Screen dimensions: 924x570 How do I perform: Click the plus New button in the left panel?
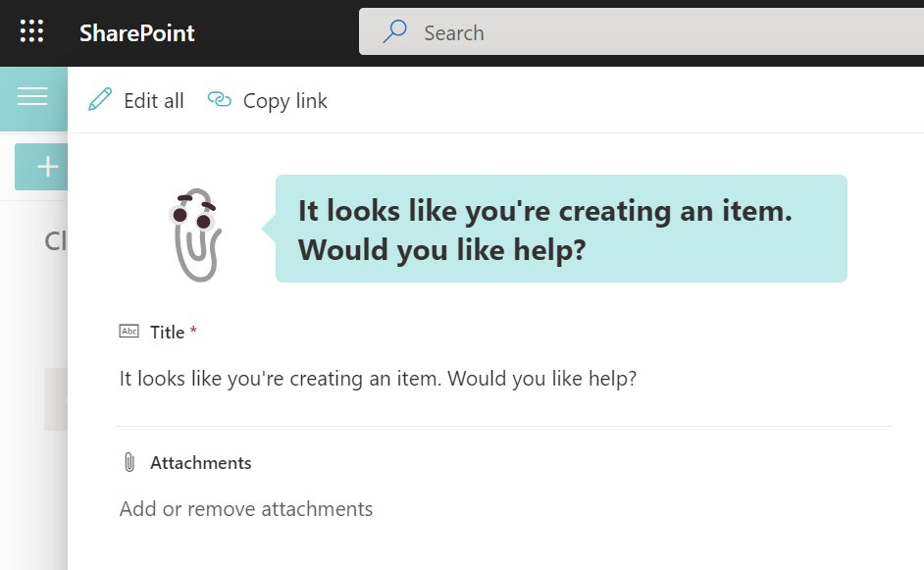point(41,167)
